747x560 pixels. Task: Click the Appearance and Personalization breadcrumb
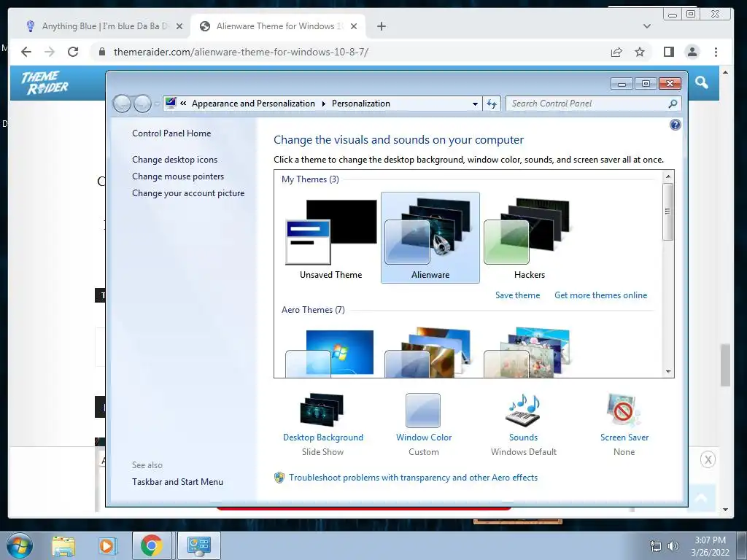[x=253, y=104]
